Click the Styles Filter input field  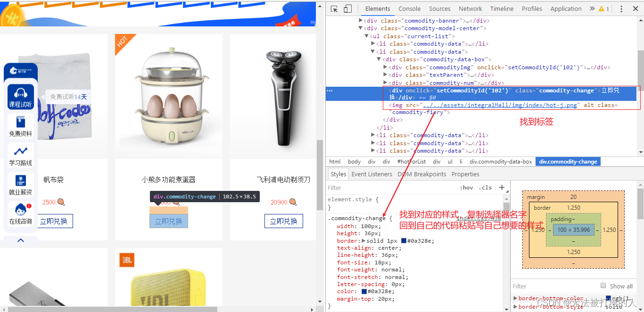(391, 188)
